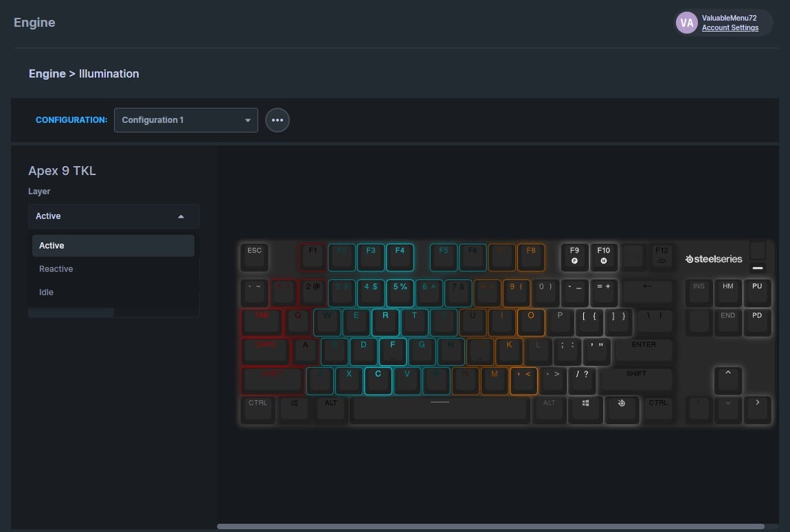The image size is (790, 532).
Task: Click the VA user avatar
Action: click(686, 23)
